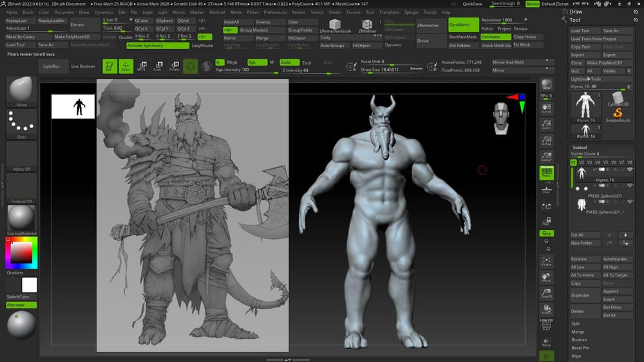Screen dimensions: 644x362
Task: Toggle the Rgb paint mode
Action: (257, 62)
